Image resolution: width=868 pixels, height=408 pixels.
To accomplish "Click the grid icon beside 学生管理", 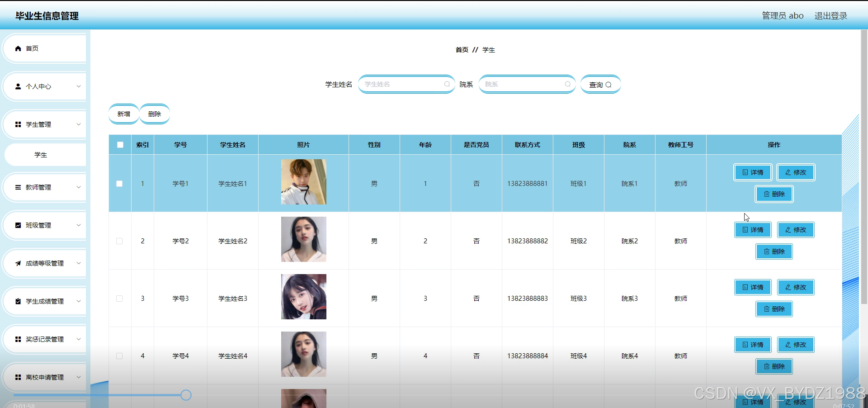I will click(x=18, y=124).
